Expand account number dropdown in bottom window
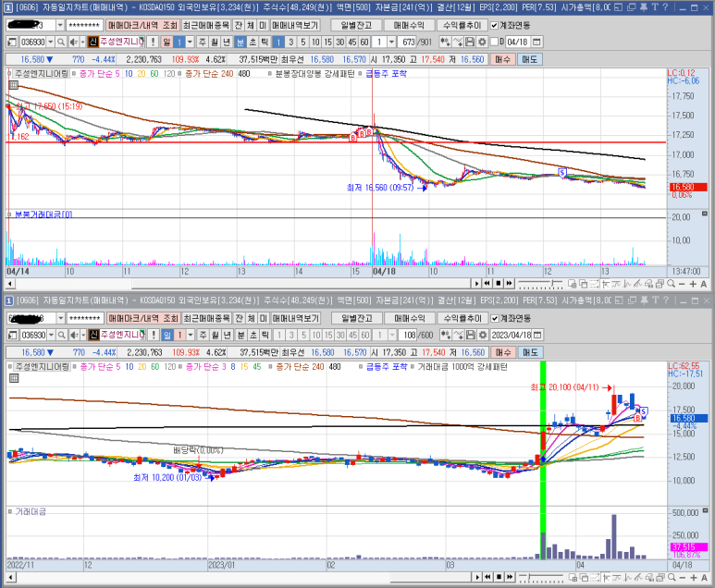Image resolution: width=715 pixels, height=588 pixels. (x=60, y=319)
